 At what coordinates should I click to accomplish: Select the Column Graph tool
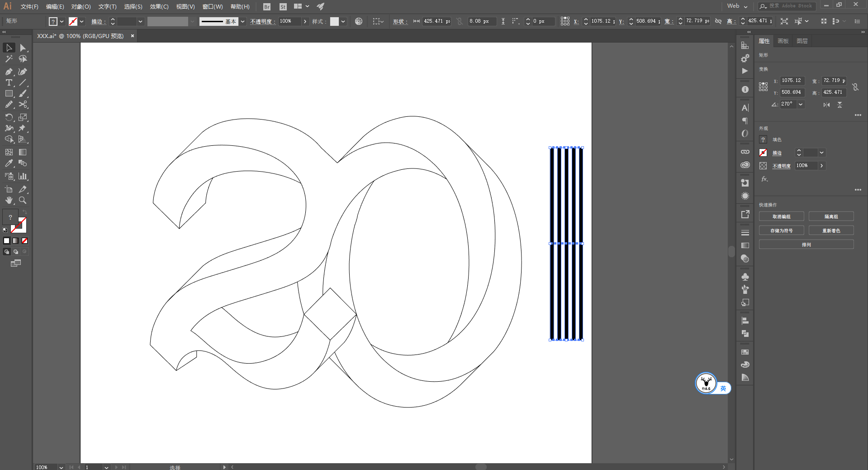[23, 176]
